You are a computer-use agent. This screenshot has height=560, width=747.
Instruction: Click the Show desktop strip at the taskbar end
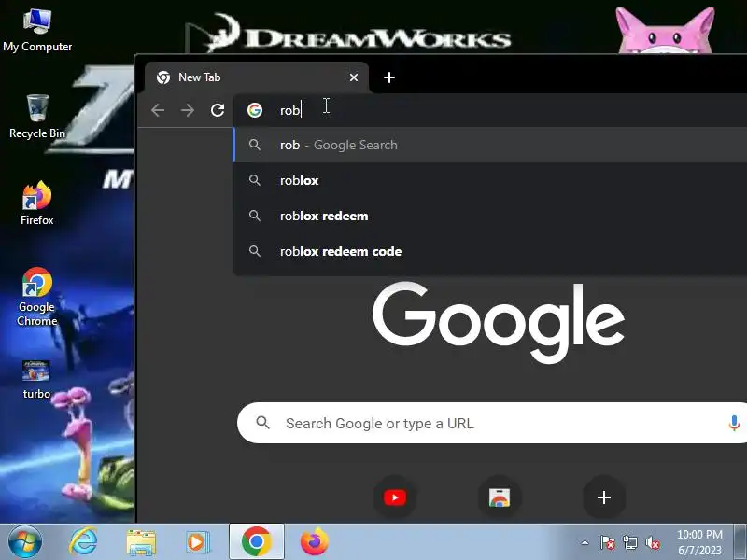(x=740, y=542)
